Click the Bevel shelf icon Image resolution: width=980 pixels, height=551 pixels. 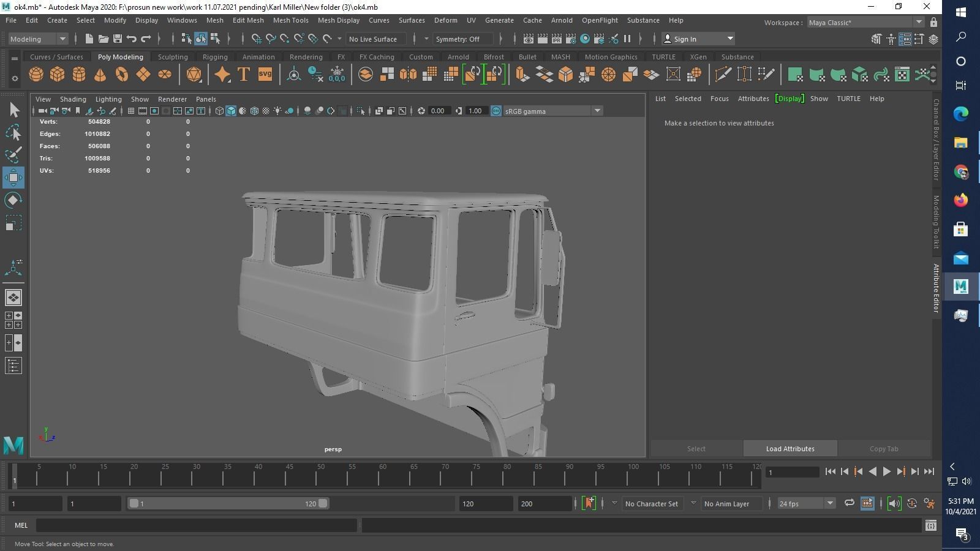565,75
